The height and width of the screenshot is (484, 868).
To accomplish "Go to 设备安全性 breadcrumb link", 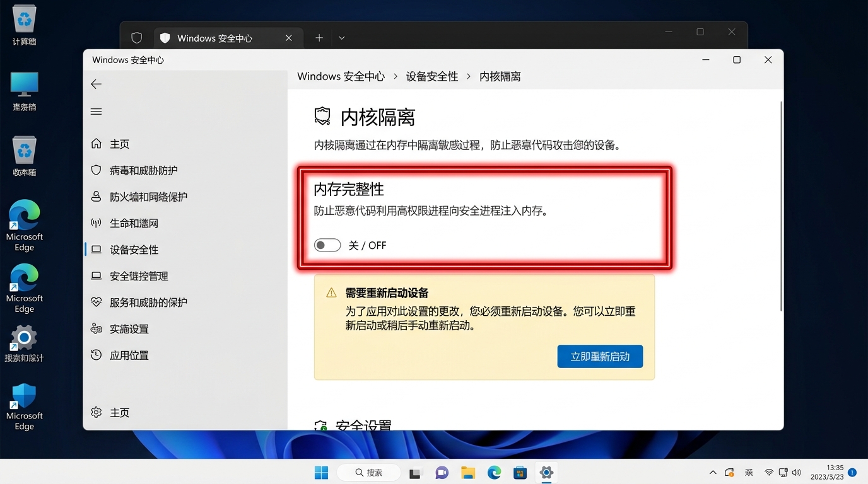I will [432, 76].
